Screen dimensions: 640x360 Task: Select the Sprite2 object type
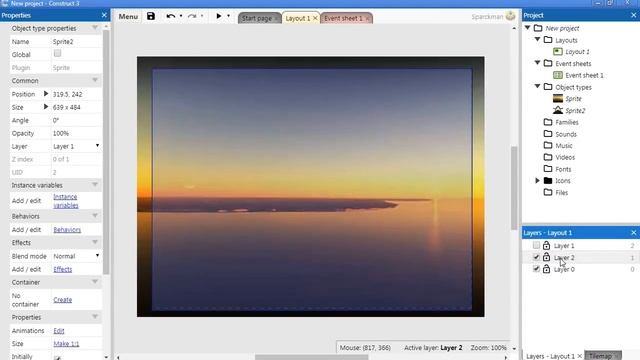pos(575,111)
